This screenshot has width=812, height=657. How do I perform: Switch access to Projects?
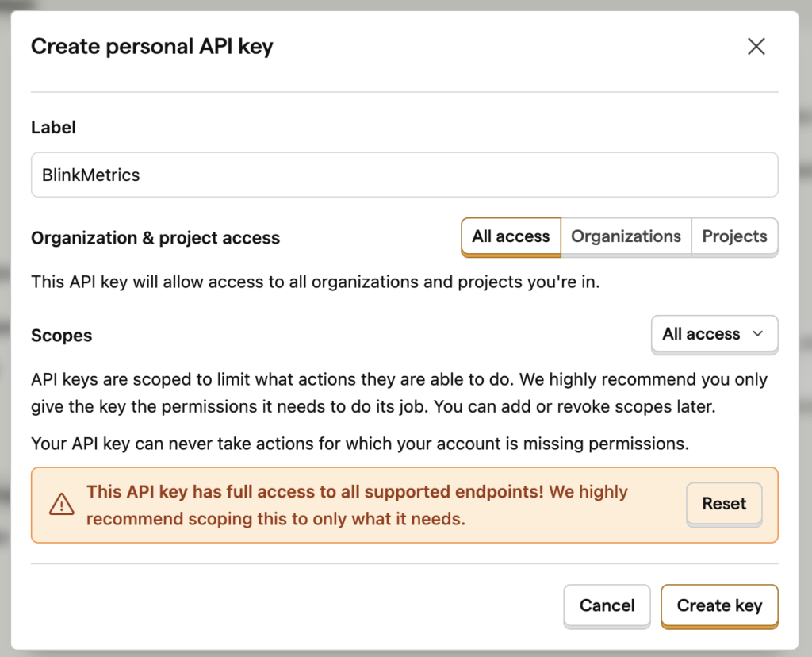tap(734, 236)
